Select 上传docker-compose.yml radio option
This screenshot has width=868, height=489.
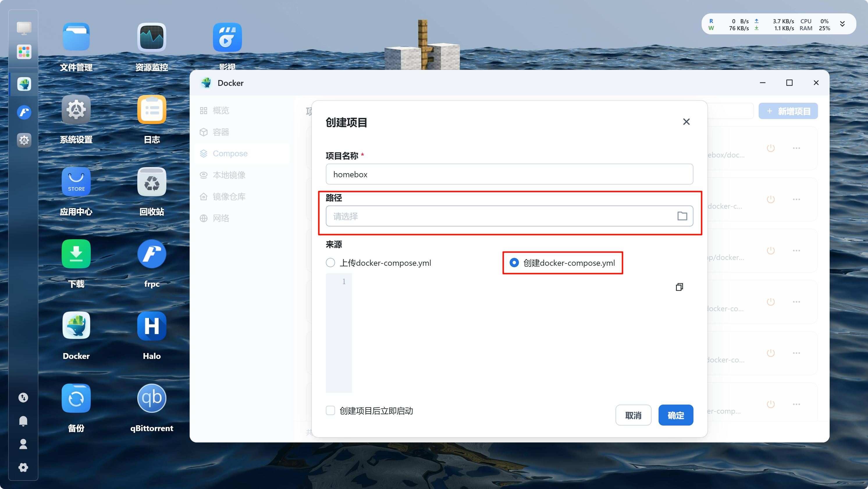[x=330, y=262]
